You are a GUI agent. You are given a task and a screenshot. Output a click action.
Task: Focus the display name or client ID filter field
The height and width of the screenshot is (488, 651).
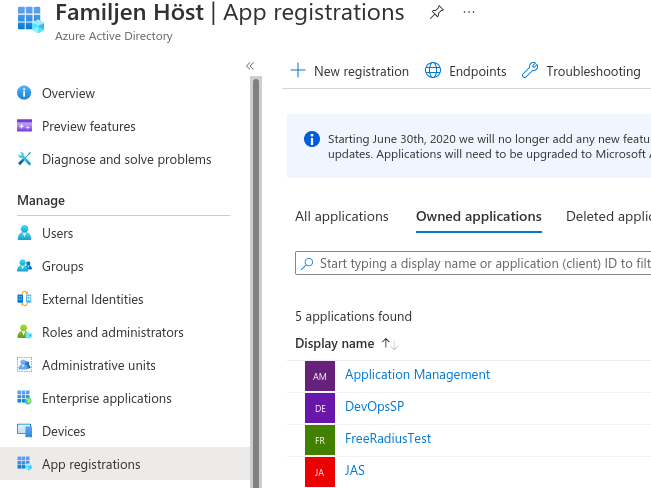click(473, 263)
